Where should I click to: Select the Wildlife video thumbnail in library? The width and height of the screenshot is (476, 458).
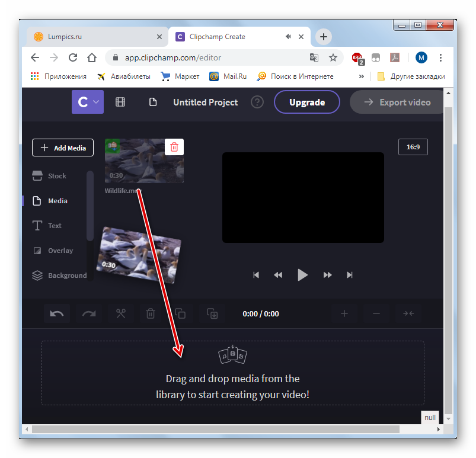pos(144,161)
